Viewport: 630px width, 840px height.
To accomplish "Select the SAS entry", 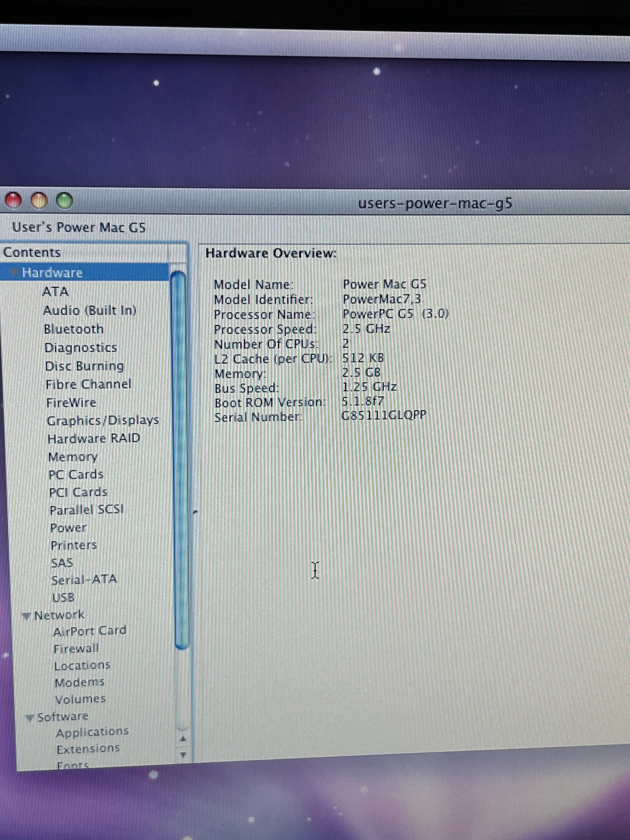I will click(62, 563).
